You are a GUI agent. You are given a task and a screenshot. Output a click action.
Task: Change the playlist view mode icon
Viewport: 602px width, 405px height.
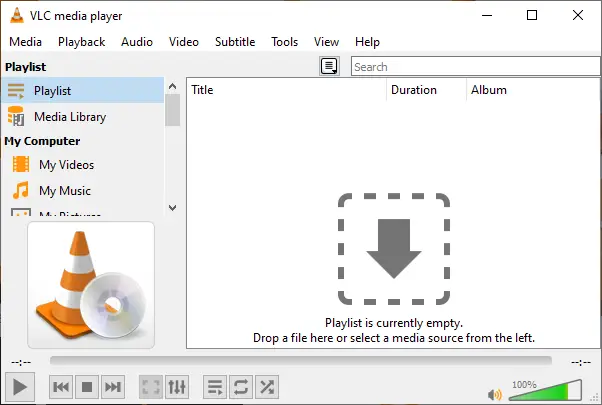329,66
